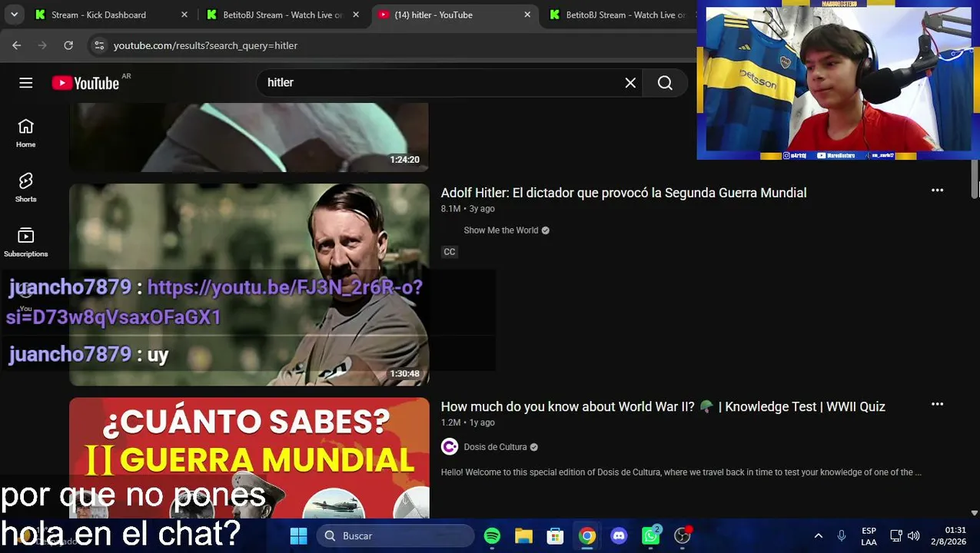Open WhatsApp from the taskbar
The image size is (980, 553).
pyautogui.click(x=651, y=536)
